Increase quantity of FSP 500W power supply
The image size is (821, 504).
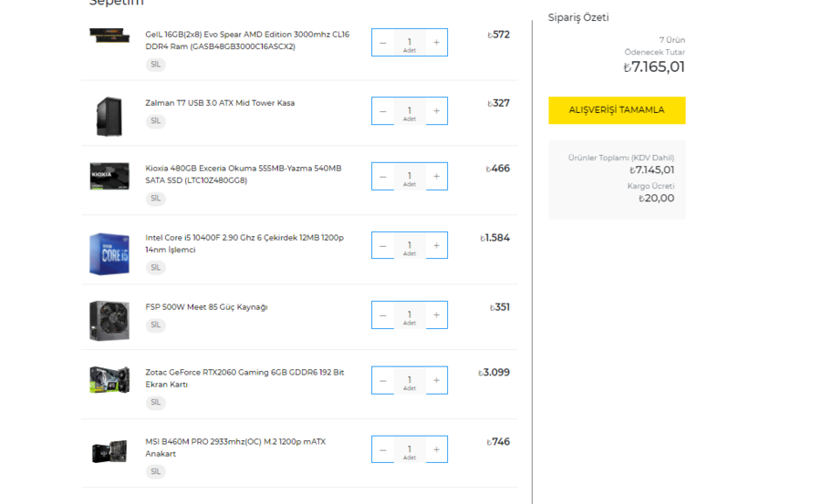[x=436, y=315]
